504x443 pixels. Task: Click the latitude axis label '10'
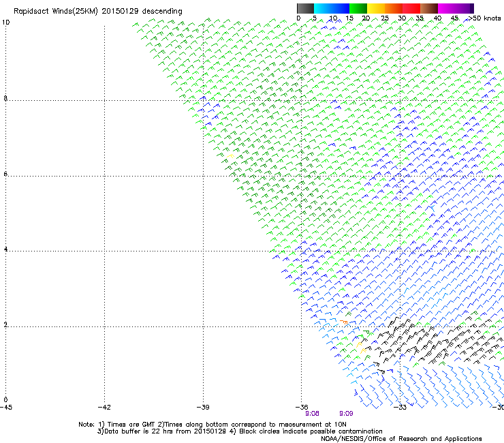pyautogui.click(x=5, y=22)
